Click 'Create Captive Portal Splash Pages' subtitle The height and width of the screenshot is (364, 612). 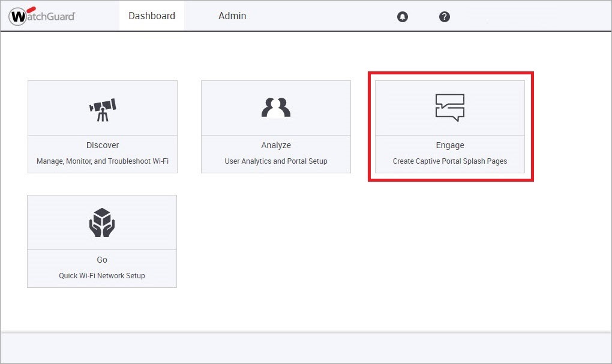coord(449,161)
